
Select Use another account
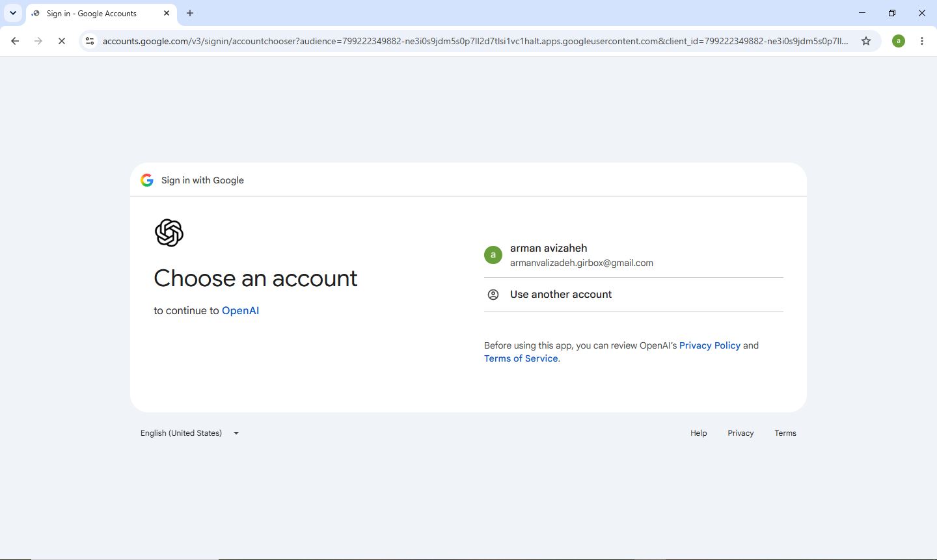(x=634, y=295)
